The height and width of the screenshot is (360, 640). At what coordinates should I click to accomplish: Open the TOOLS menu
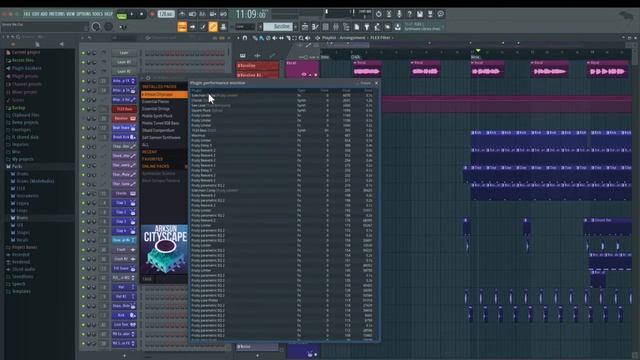97,14
